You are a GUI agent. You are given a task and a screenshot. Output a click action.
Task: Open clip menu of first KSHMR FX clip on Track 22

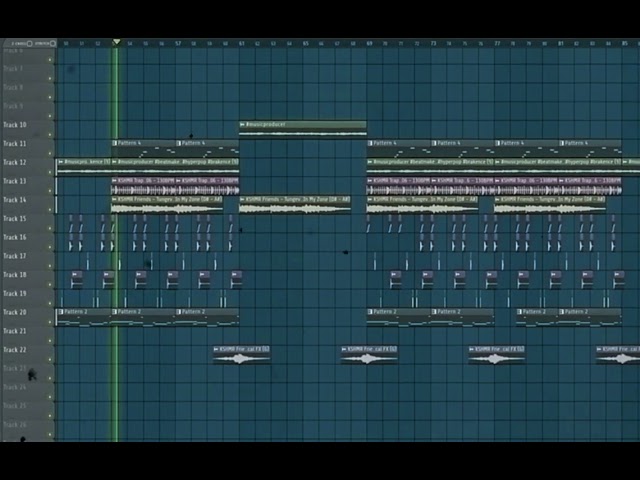216,349
